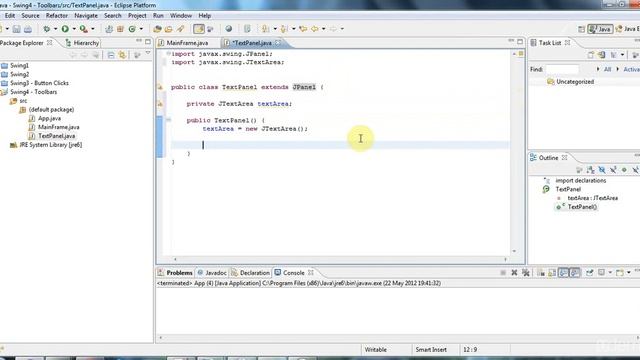Select Swing1 project in Package Explorer

coord(19,65)
